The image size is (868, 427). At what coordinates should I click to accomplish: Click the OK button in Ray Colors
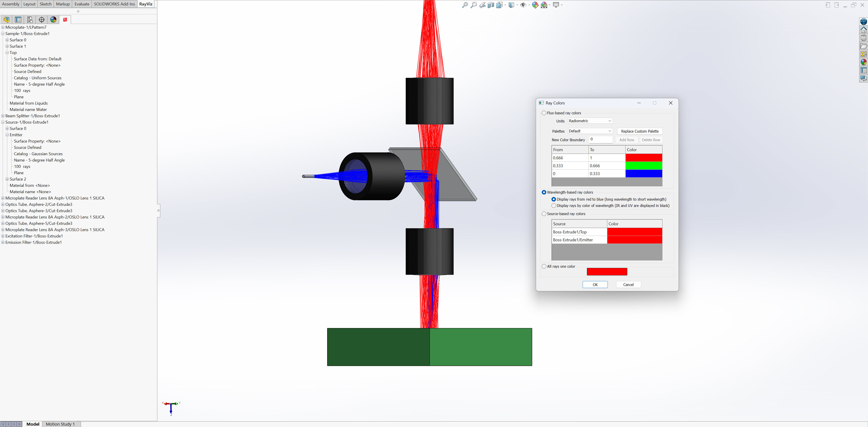click(595, 285)
